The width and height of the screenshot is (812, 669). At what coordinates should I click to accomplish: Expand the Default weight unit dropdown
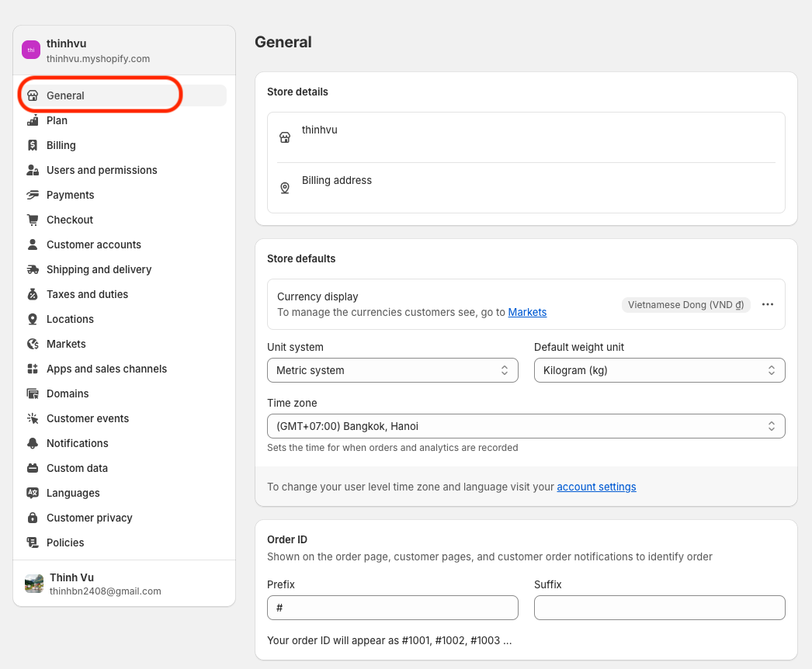[659, 370]
